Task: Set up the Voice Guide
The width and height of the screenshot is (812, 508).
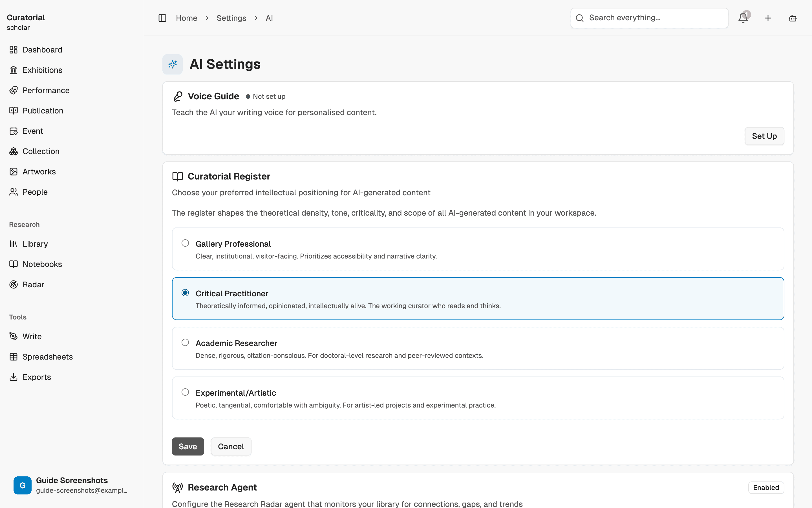Action: 764,136
